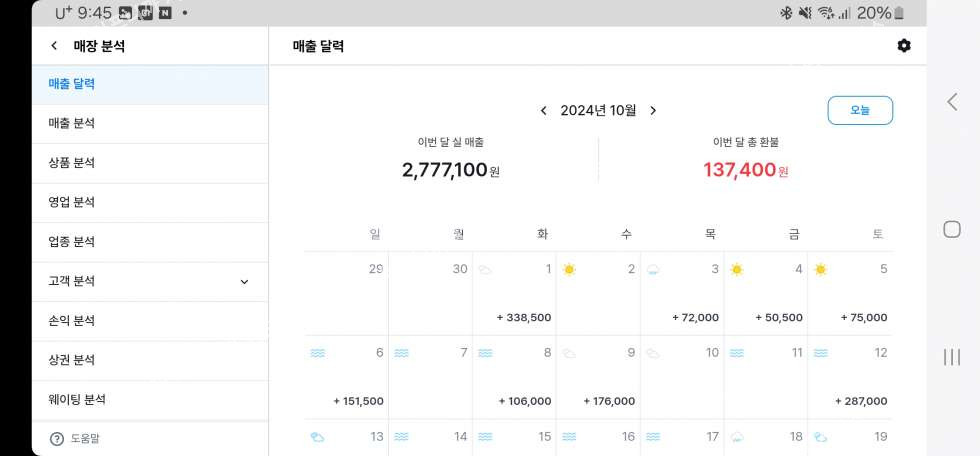Tap the back arrow beside 매장 분석
980x456 pixels.
point(54,46)
